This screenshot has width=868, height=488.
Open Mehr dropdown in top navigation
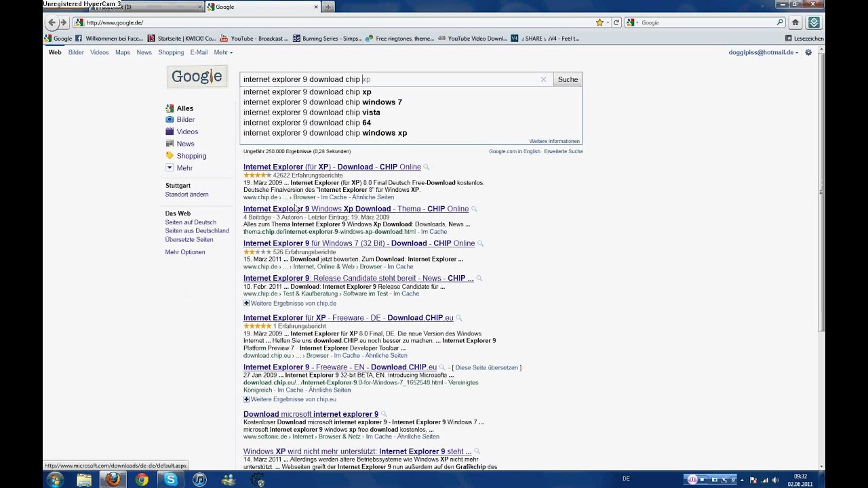tap(223, 52)
